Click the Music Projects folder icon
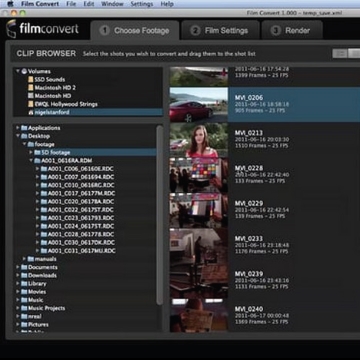The image size is (360, 360). click(24, 308)
